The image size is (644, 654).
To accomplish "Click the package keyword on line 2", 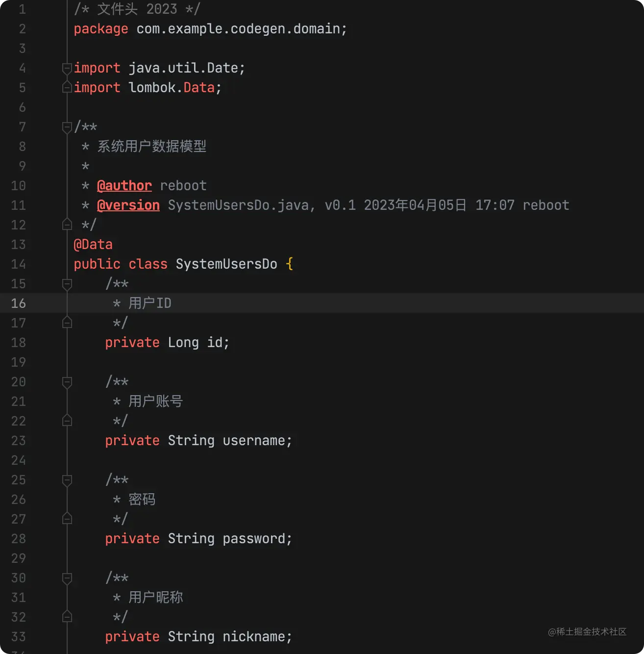I will point(101,29).
